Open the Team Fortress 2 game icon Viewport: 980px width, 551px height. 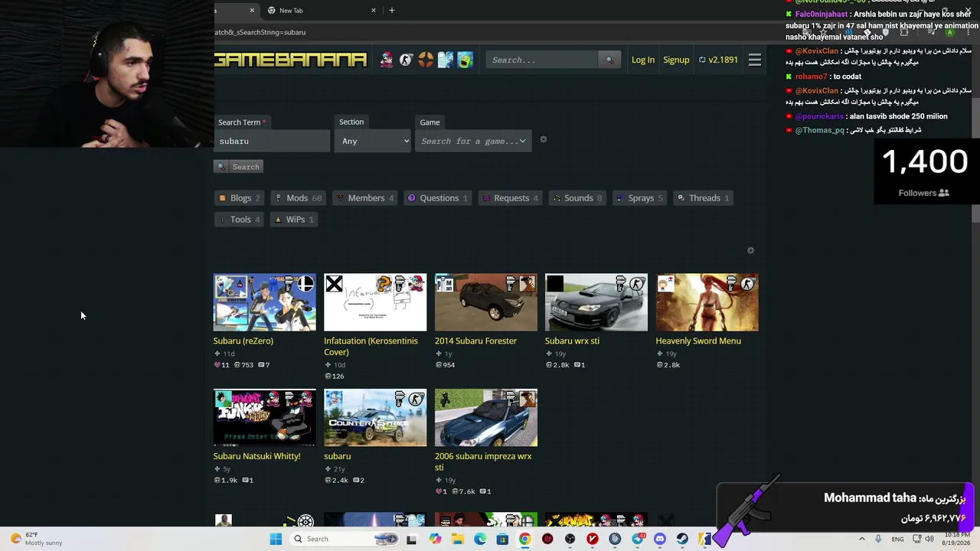[426, 60]
